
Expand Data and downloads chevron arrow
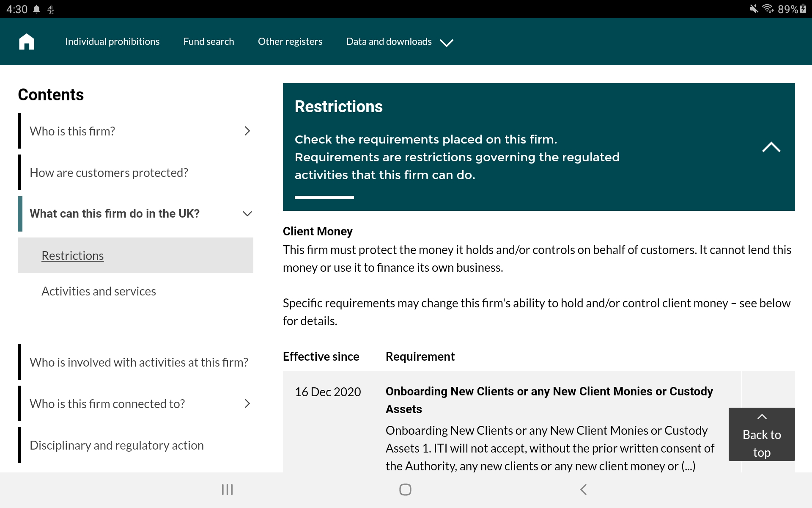(x=447, y=42)
